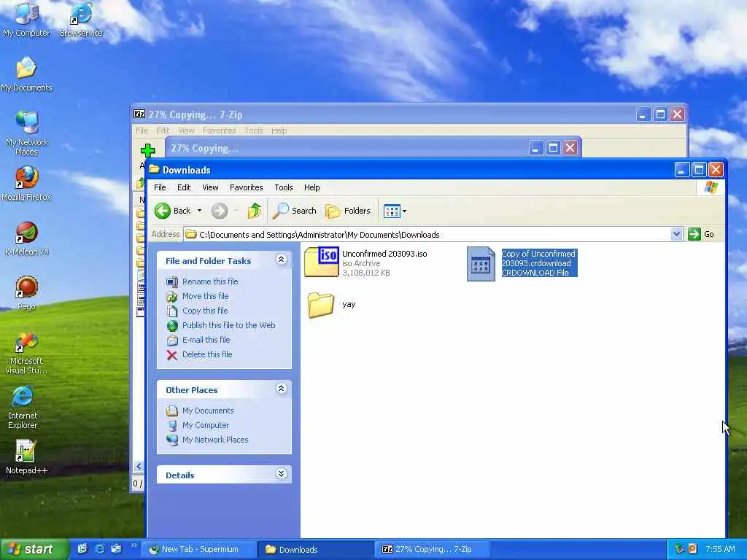Select My Network Places desktop icon
This screenshot has height=560, width=747.
(26, 133)
